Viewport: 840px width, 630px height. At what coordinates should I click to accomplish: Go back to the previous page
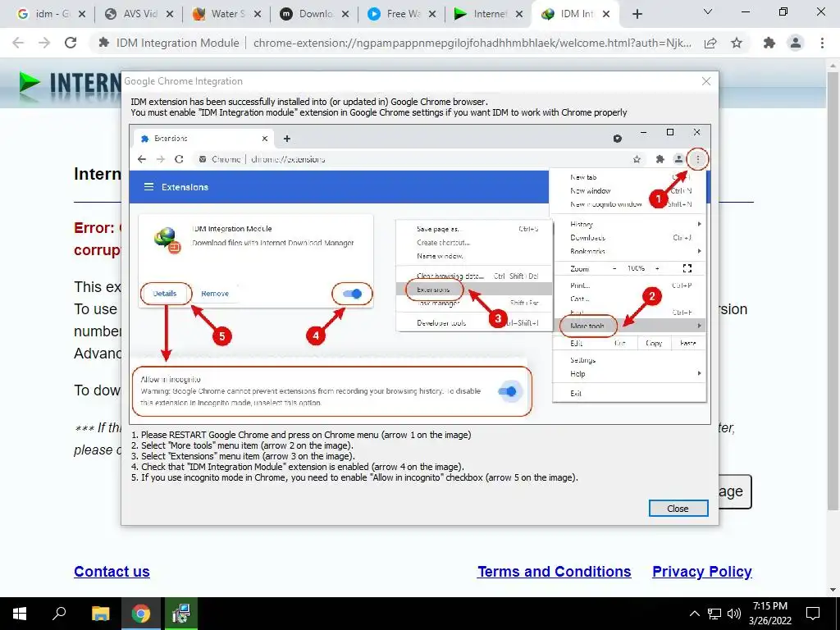(x=18, y=43)
